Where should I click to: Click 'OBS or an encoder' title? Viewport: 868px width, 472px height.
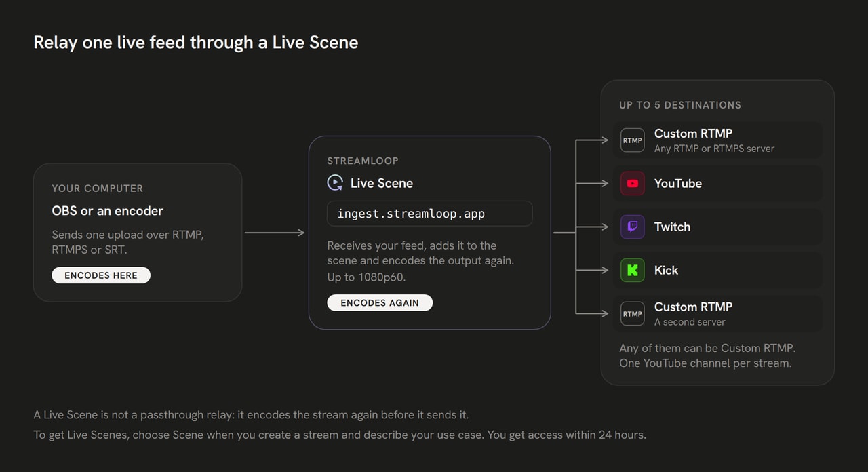click(108, 211)
